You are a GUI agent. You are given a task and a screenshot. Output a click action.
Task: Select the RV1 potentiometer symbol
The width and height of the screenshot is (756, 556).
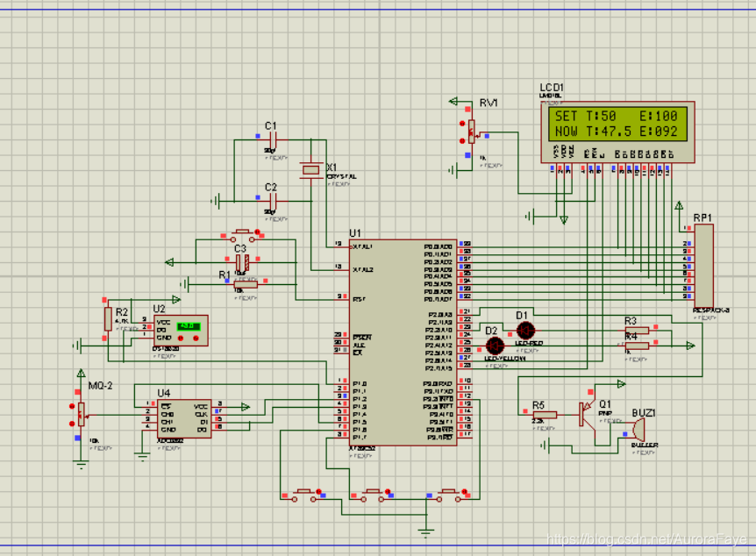coord(471,132)
